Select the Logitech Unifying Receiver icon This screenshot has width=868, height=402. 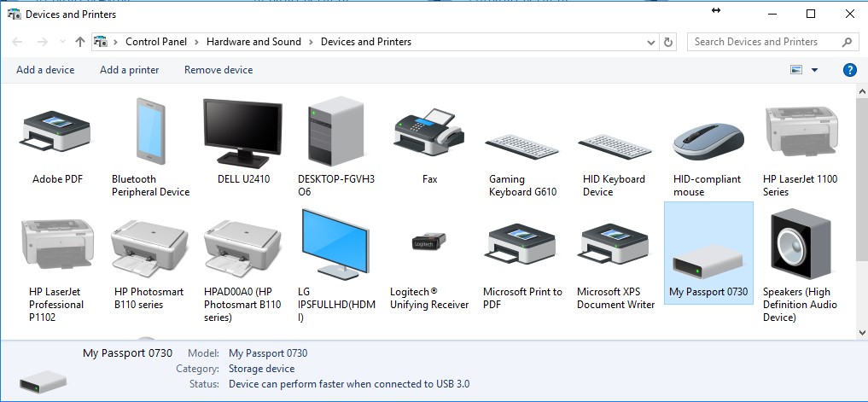[x=429, y=242]
